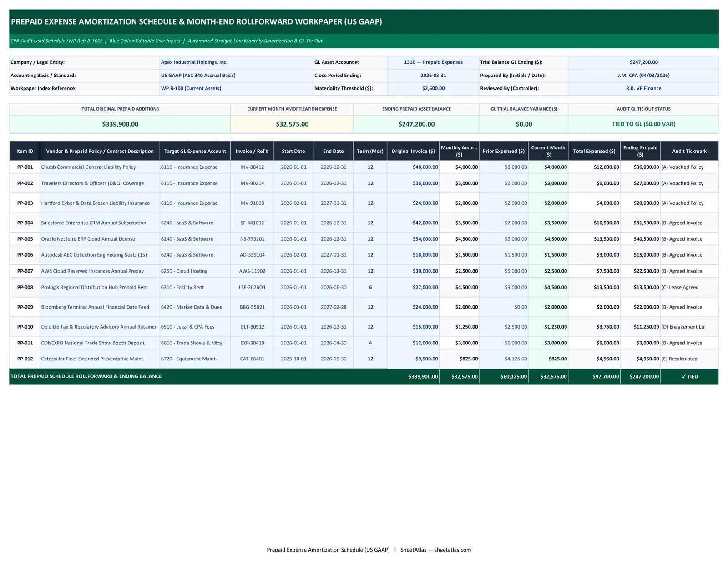Select the 6310 - Facility Rent account cell
The width and height of the screenshot is (728, 562).
[195, 288]
